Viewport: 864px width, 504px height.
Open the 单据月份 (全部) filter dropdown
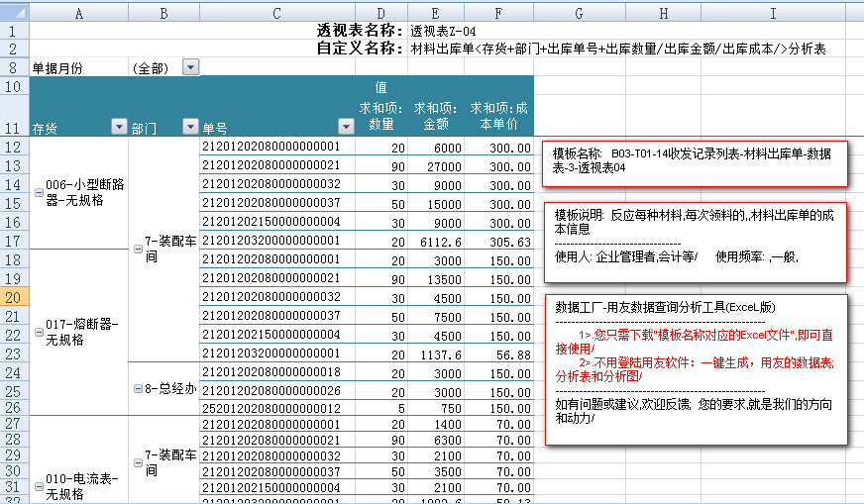[190, 67]
